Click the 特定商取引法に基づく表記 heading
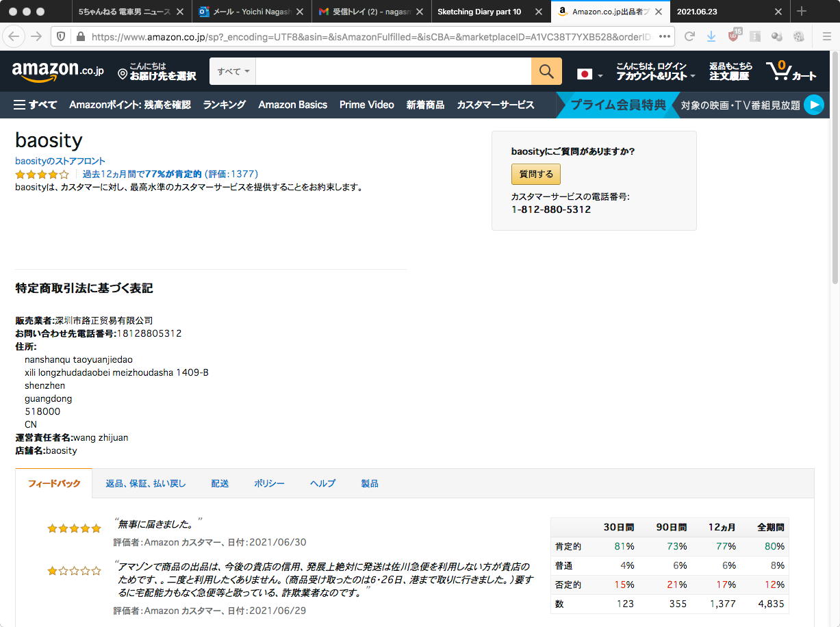 tap(84, 288)
